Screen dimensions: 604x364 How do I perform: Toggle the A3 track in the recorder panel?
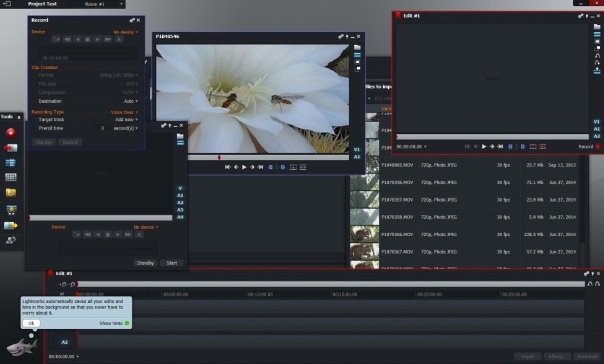point(180,210)
